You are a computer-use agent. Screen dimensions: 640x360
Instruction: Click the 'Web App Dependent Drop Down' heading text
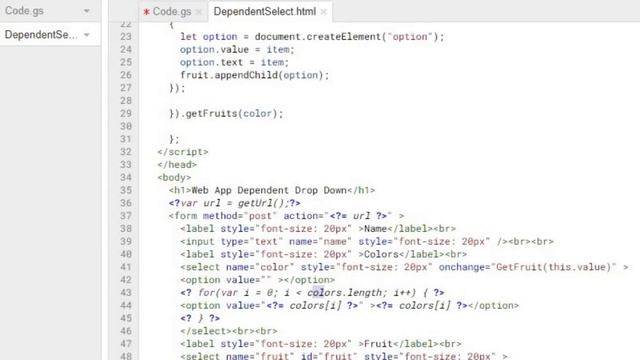(269, 190)
